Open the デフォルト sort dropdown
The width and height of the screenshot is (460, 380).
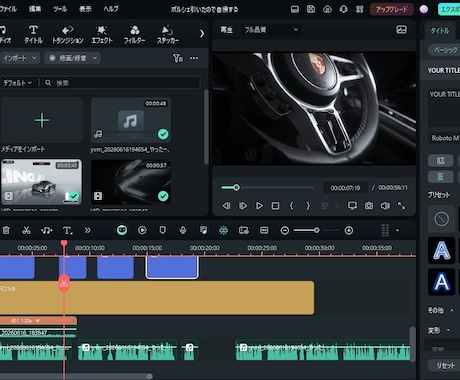tap(17, 83)
